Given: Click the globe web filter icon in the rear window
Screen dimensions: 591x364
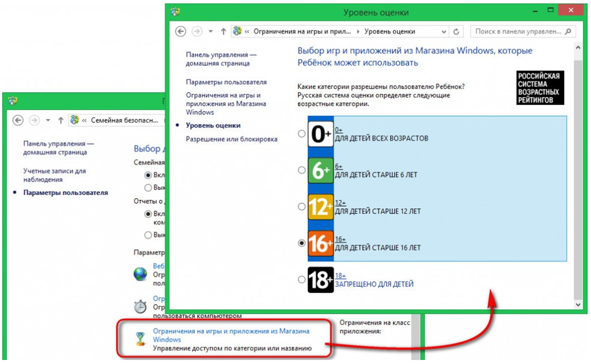Looking at the screenshot, I should [x=140, y=274].
